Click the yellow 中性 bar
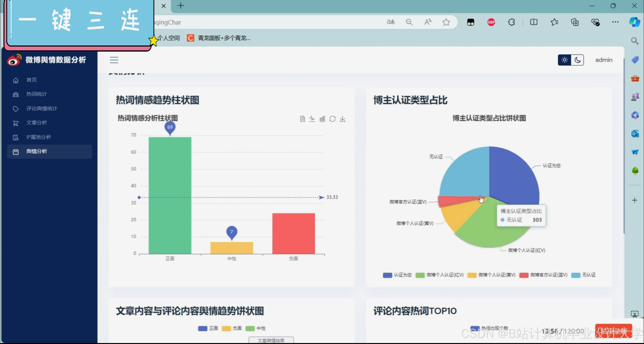Screen dimensions: 644x344 click(x=232, y=248)
